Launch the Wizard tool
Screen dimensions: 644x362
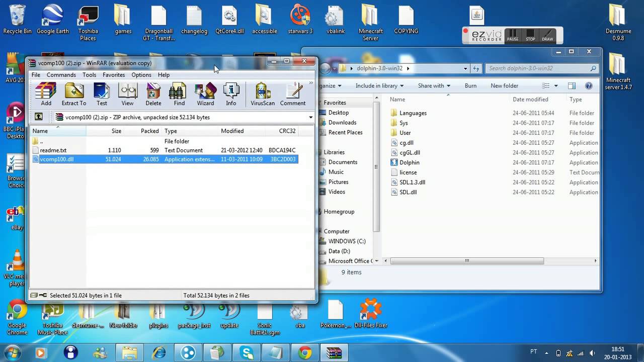point(205,95)
